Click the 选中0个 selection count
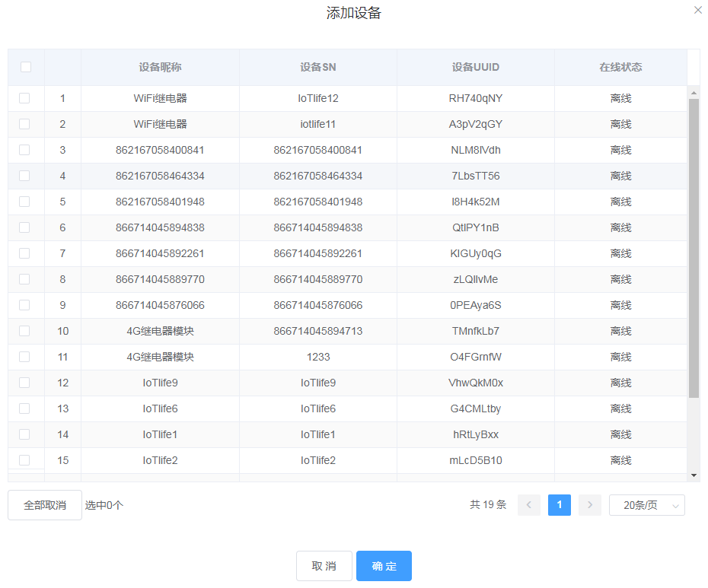The width and height of the screenshot is (708, 588). tap(104, 505)
